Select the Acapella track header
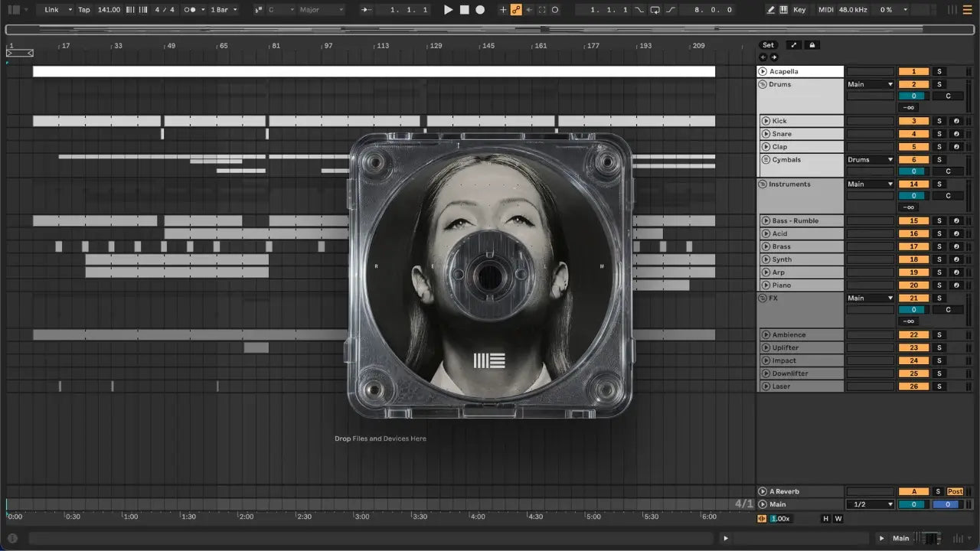The width and height of the screenshot is (980, 551). pyautogui.click(x=800, y=71)
